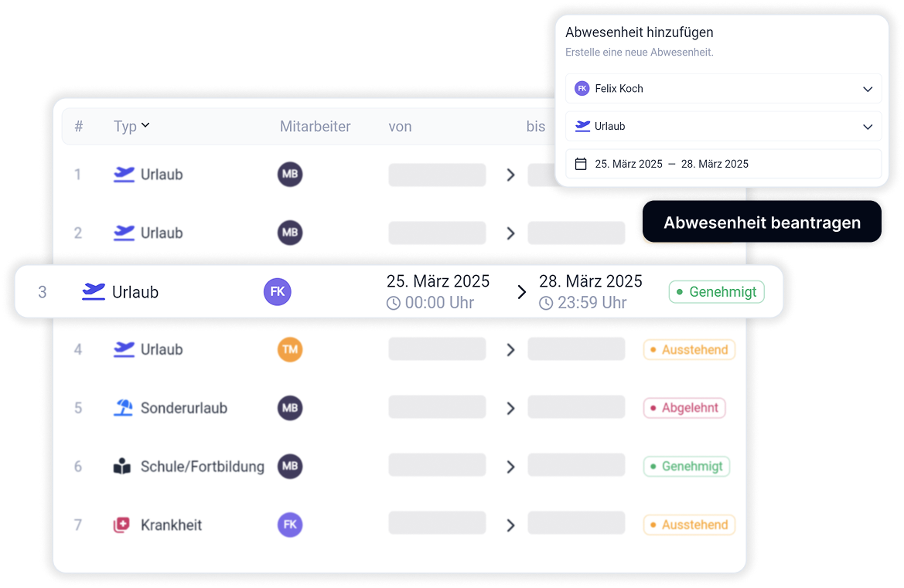The height and width of the screenshot is (588, 904).
Task: Click the clock icon next to 00:00 Uhr
Action: [394, 304]
